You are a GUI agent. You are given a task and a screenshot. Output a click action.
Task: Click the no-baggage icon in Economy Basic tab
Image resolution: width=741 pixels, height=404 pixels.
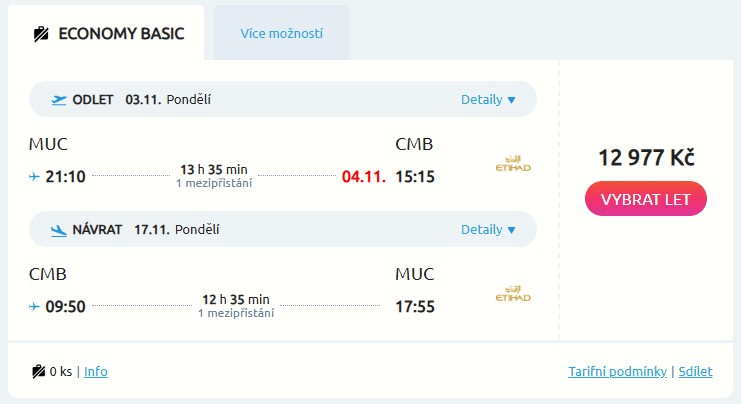[41, 33]
